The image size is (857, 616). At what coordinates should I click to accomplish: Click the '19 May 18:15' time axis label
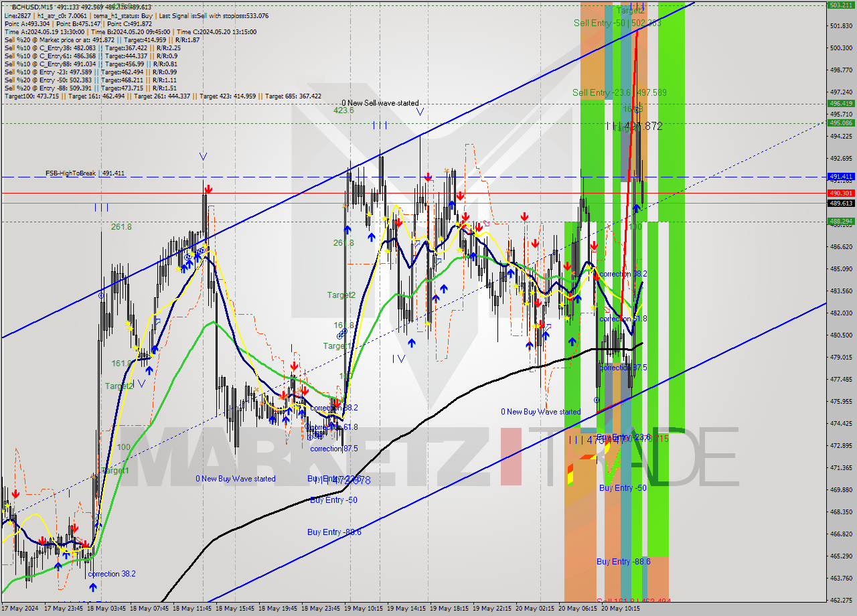click(x=451, y=609)
